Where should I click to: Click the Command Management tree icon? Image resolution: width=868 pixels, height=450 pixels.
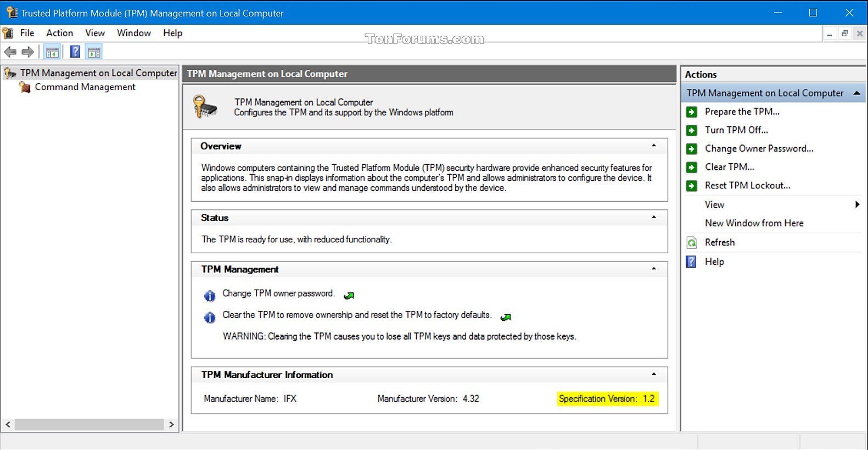[24, 87]
